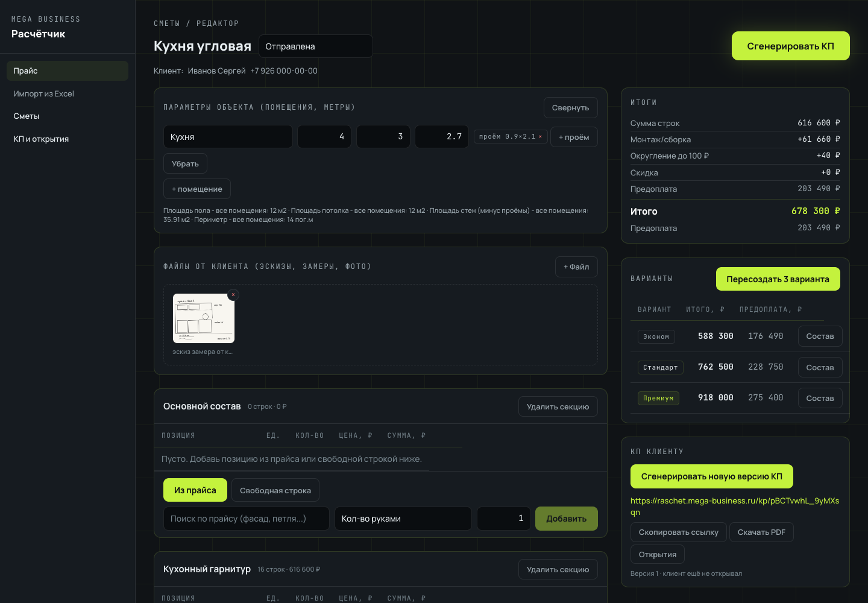Viewport: 868px width, 603px height.
Task: Click Пересоздать 3 варианта button
Action: tap(778, 279)
